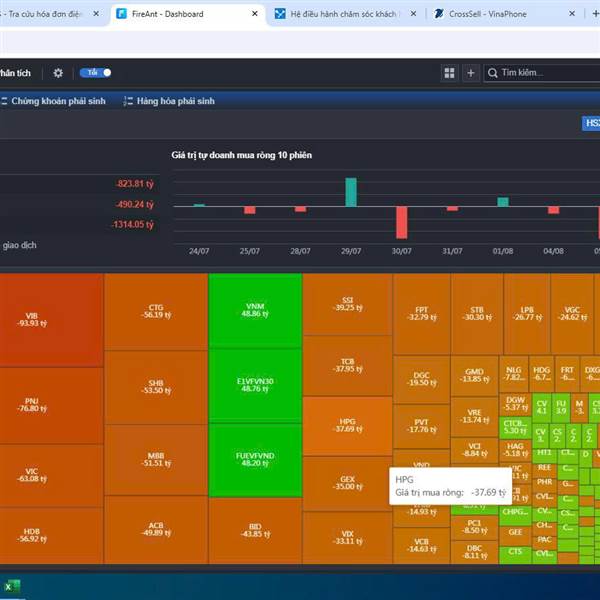Screen dimensions: 600x600
Task: Click the DGC -19.50 tỷ heatmap cell
Action: (x=421, y=379)
